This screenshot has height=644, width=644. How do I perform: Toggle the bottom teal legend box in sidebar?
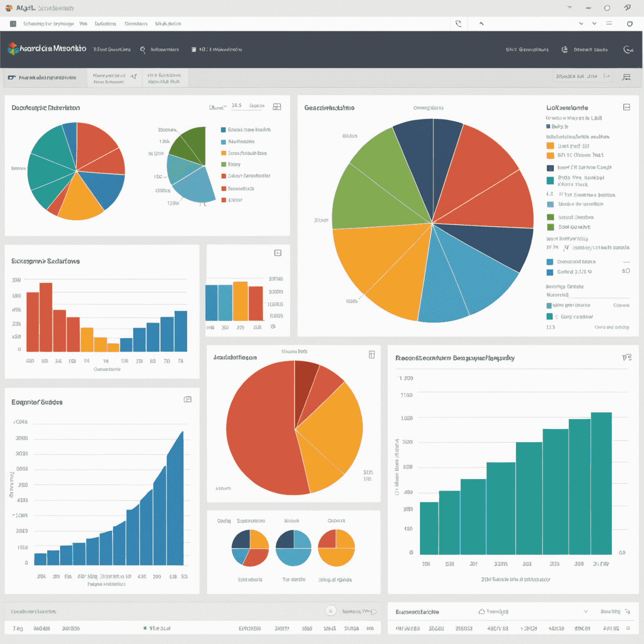click(549, 317)
